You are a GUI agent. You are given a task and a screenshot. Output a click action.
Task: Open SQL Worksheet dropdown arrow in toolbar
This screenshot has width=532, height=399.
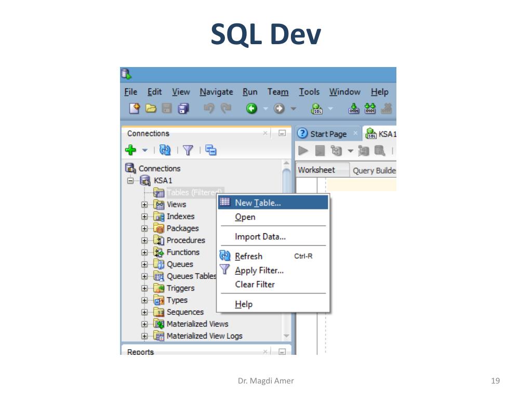330,109
